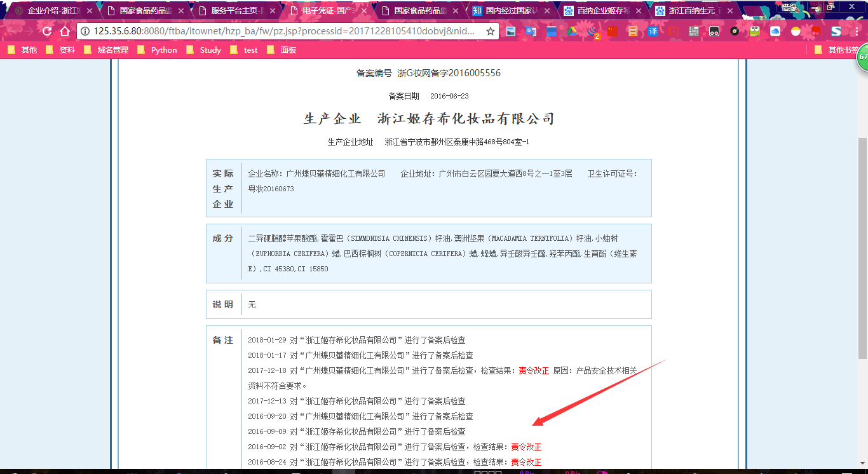
Task: Open the blue 译 translate extension
Action: click(653, 31)
